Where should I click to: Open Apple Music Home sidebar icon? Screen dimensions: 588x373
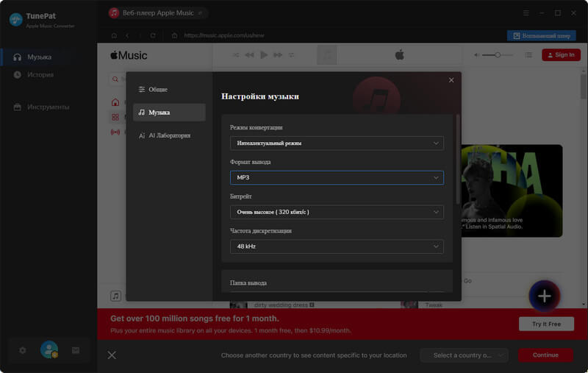(115, 102)
